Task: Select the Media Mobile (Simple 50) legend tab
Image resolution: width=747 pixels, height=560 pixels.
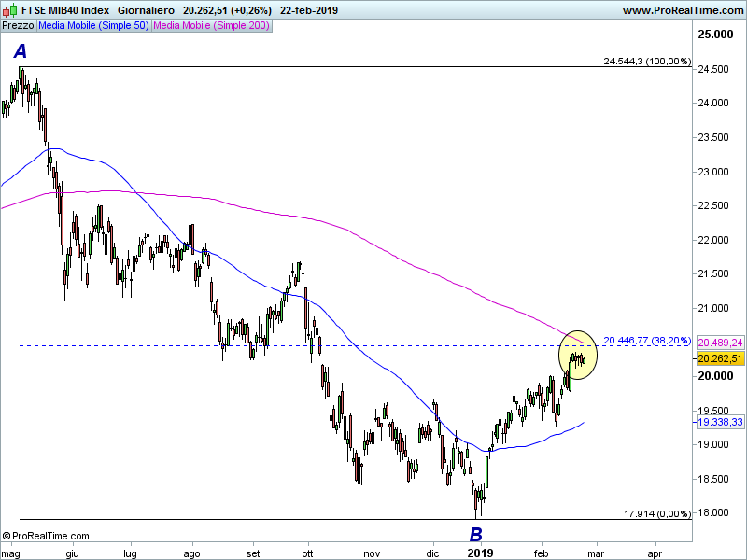Action: 94,26
